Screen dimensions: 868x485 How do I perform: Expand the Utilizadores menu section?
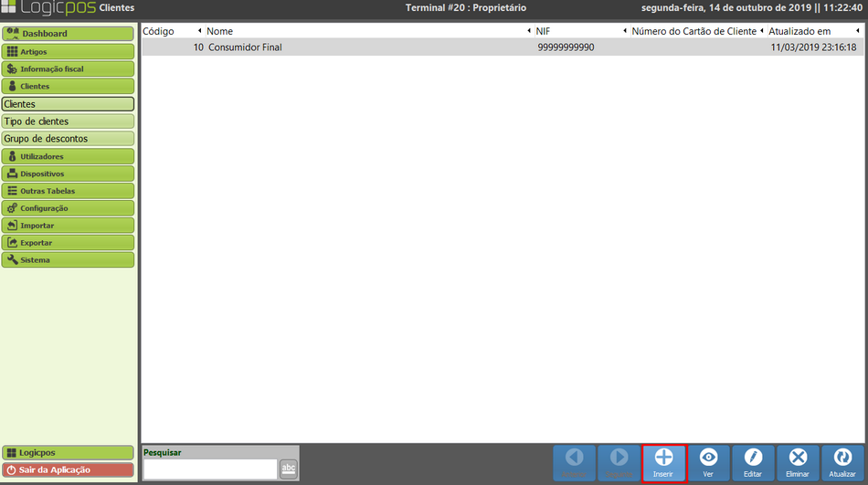point(69,156)
